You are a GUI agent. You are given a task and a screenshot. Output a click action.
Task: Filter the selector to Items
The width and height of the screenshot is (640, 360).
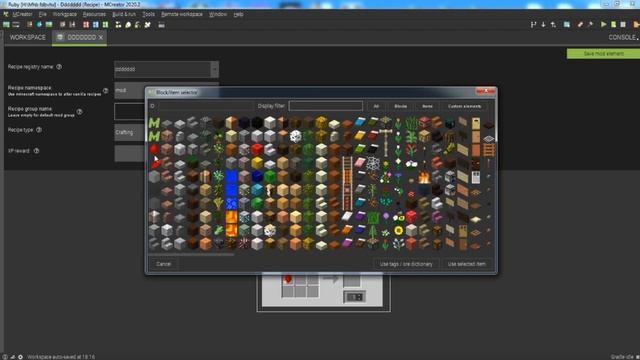point(427,106)
